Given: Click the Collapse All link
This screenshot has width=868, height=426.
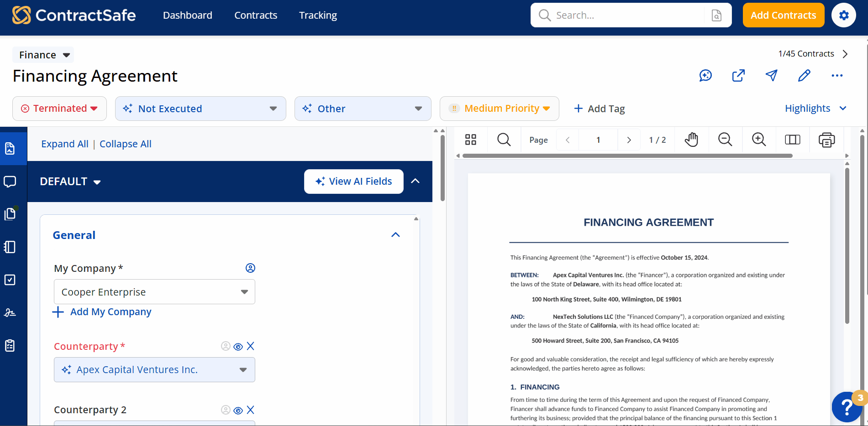Looking at the screenshot, I should (126, 144).
